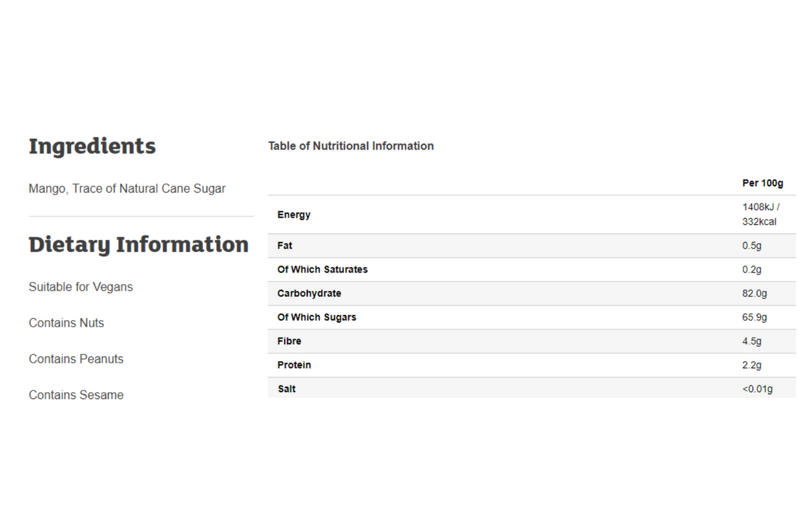Click the Suitable for Vegans text
799x532 pixels.
click(x=81, y=287)
